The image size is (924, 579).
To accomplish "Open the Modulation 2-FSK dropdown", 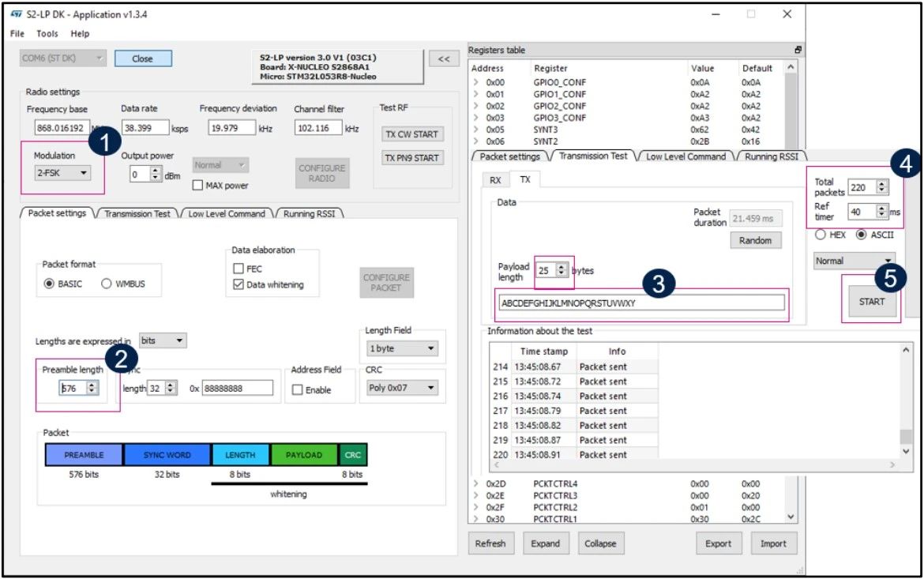I will [62, 173].
